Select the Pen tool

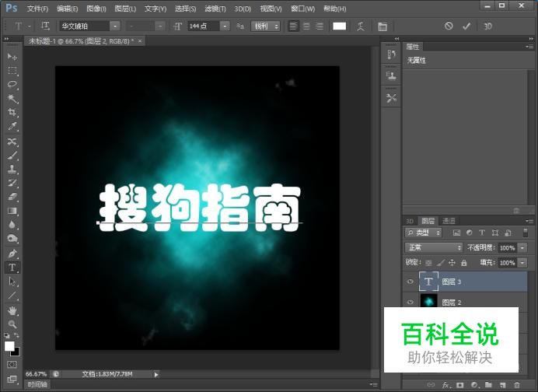click(x=12, y=254)
